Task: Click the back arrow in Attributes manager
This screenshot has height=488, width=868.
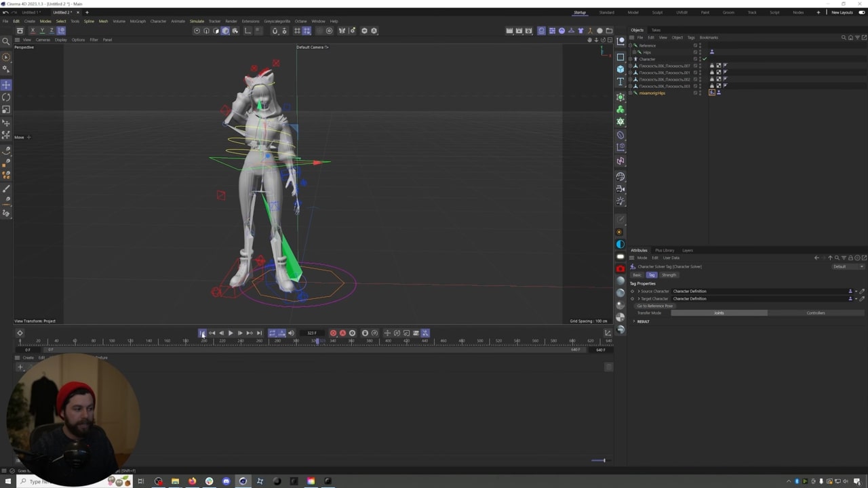Action: point(816,258)
